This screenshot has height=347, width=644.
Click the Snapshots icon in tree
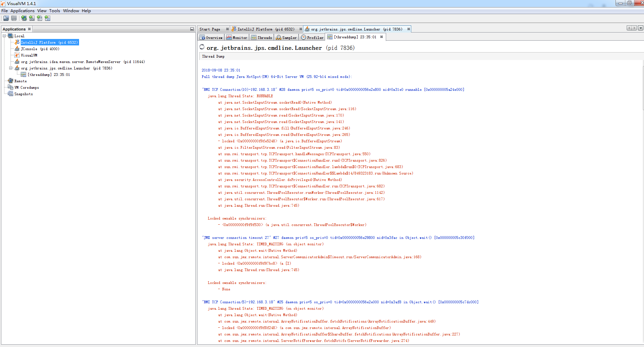pos(11,94)
